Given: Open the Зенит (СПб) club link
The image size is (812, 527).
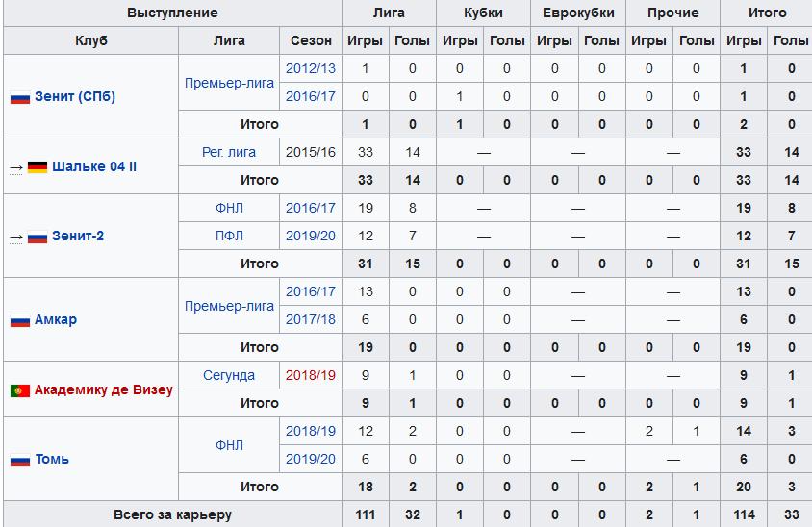Looking at the screenshot, I should point(75,96).
